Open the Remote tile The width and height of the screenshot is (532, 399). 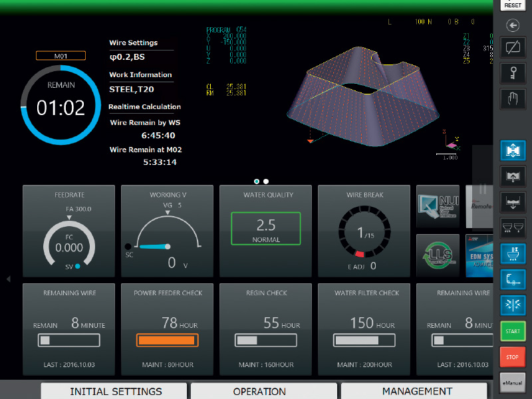pyautogui.click(x=479, y=206)
